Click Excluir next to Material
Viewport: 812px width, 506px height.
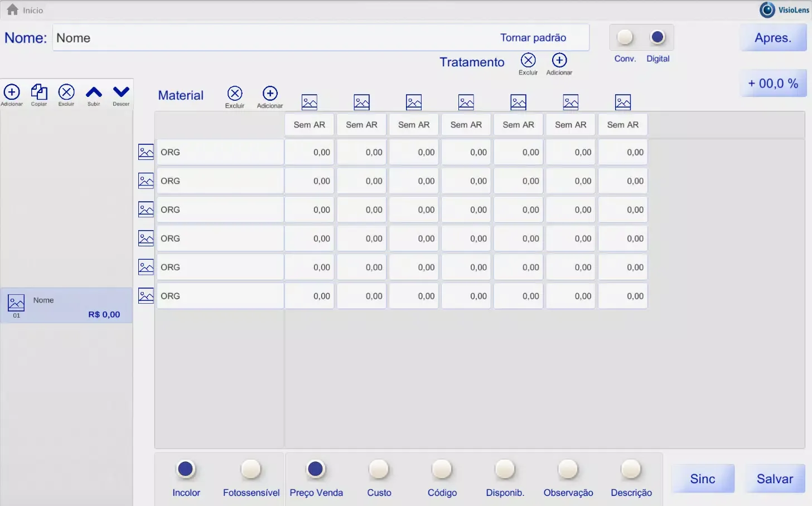(235, 92)
